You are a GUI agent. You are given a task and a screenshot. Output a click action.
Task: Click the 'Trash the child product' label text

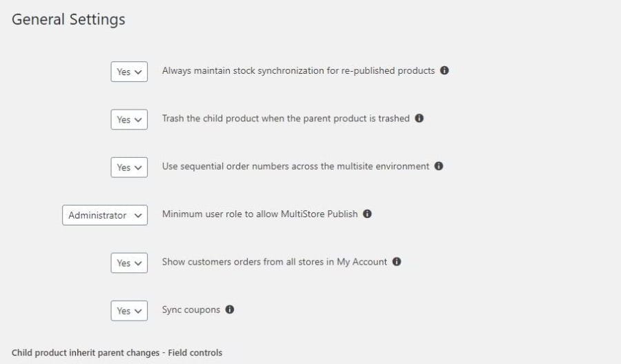(286, 119)
